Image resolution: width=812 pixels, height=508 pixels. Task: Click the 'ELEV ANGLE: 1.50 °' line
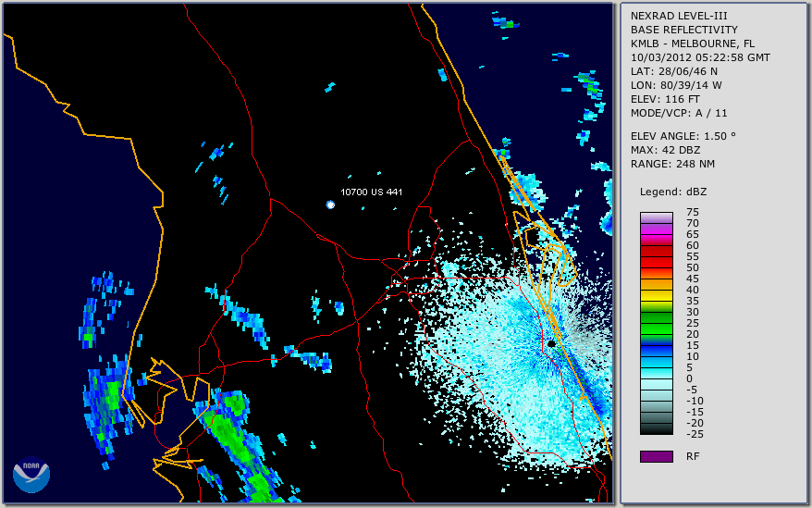point(683,136)
